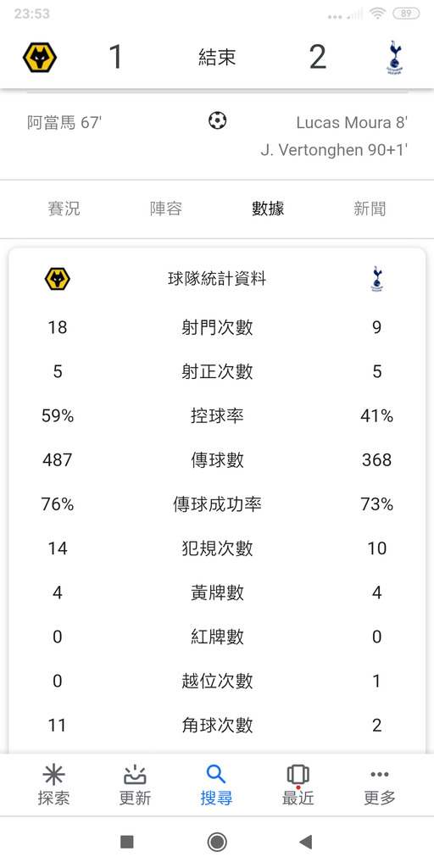Tap scorer Lucas Moura 8'
The width and height of the screenshot is (434, 868).
[x=352, y=122]
